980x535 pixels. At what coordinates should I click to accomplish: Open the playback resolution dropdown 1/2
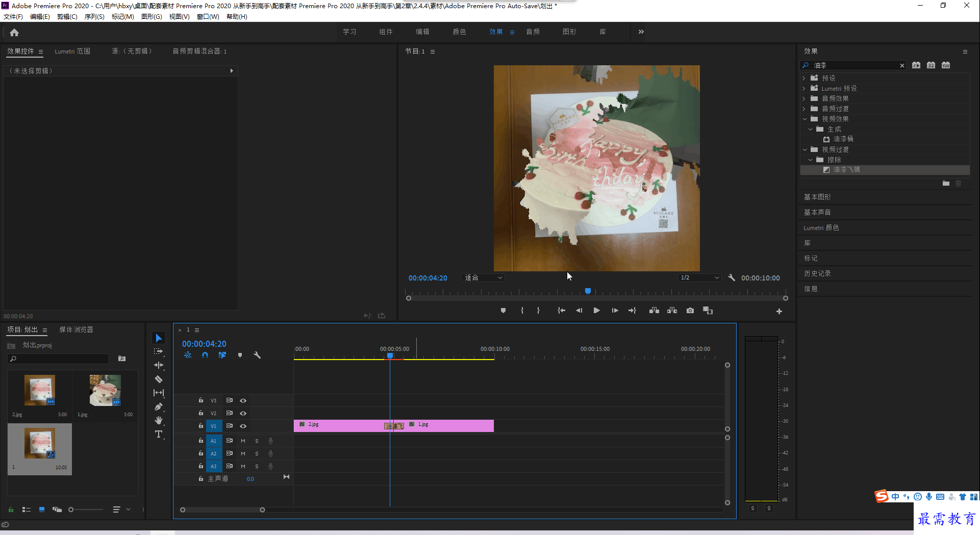pos(700,277)
